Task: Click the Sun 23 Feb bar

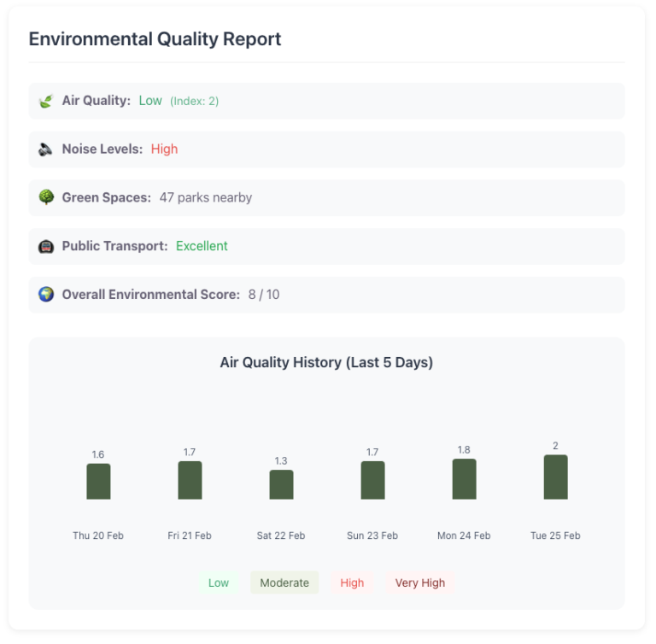Action: (372, 481)
